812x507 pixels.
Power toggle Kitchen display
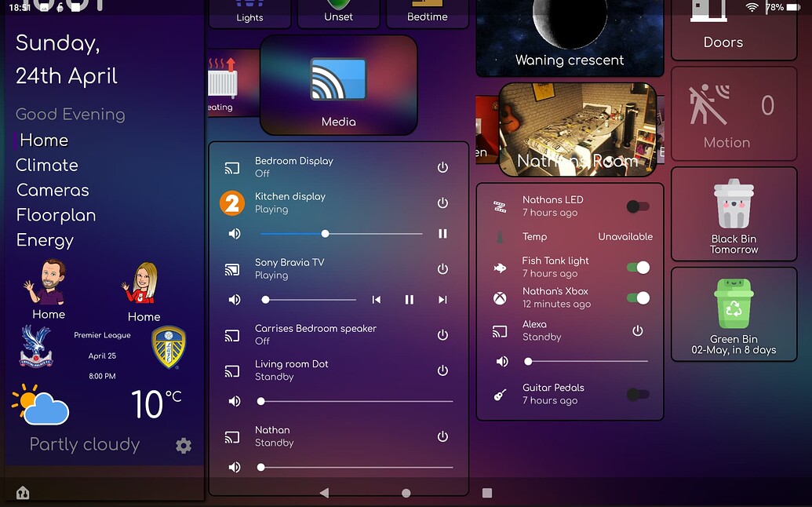click(442, 202)
